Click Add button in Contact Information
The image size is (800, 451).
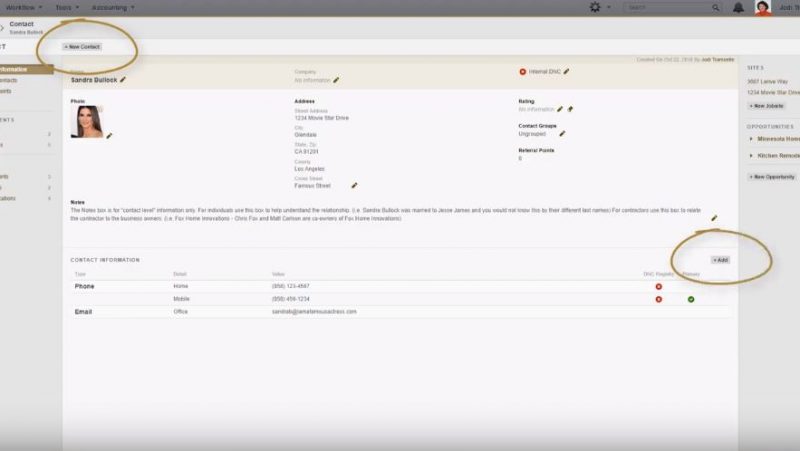point(720,260)
